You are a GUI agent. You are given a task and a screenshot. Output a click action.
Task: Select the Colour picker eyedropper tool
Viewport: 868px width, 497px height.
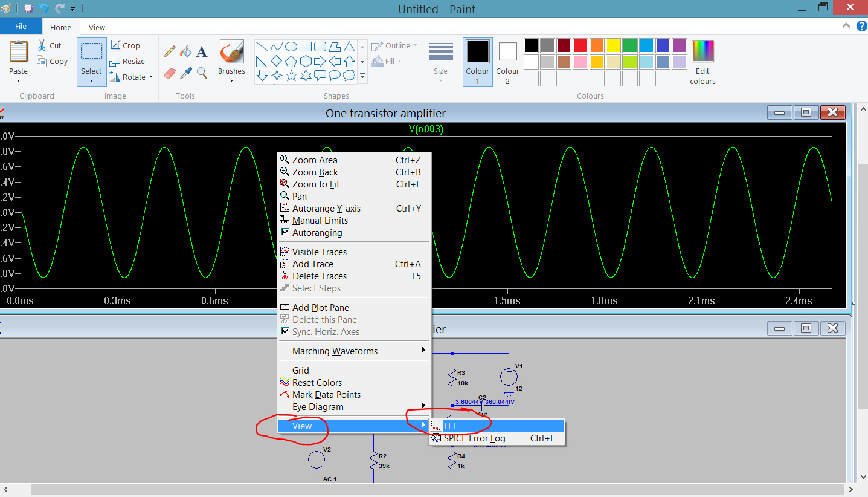(186, 73)
